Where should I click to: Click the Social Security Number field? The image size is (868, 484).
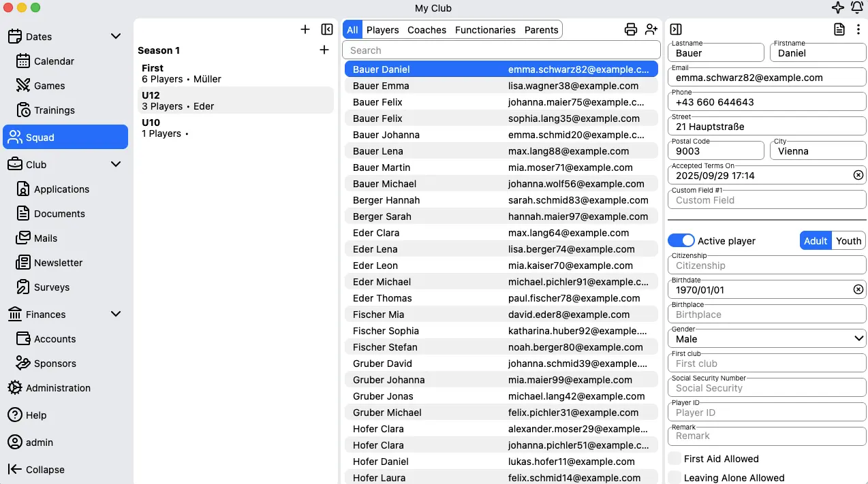click(767, 388)
